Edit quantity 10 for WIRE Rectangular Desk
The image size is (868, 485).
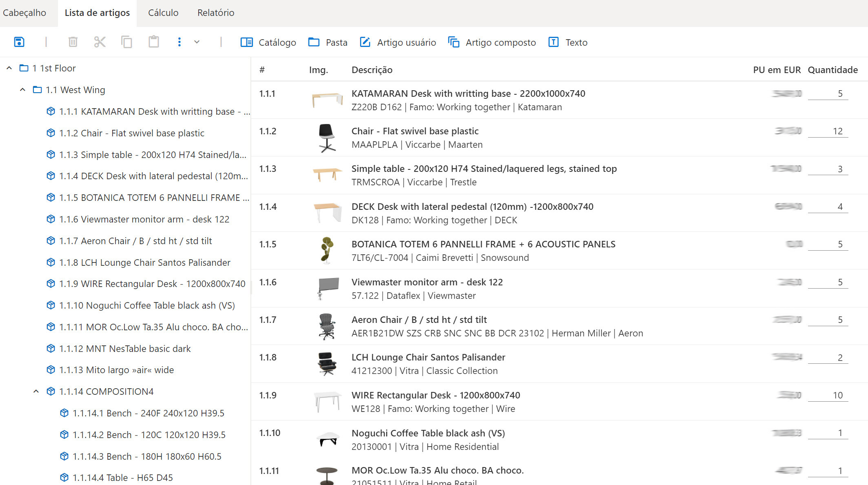pyautogui.click(x=828, y=395)
